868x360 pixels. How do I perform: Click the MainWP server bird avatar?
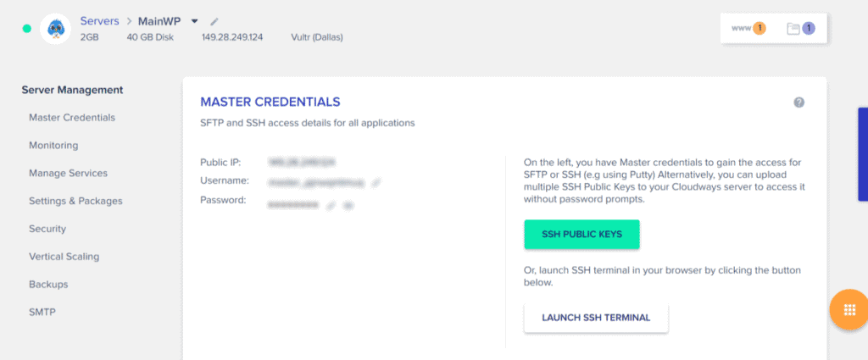pyautogui.click(x=55, y=29)
